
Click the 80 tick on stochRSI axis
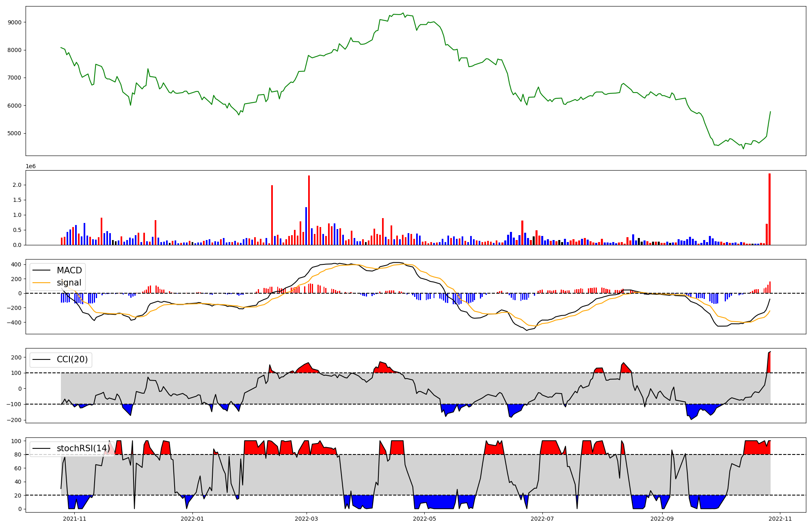tap(18, 454)
